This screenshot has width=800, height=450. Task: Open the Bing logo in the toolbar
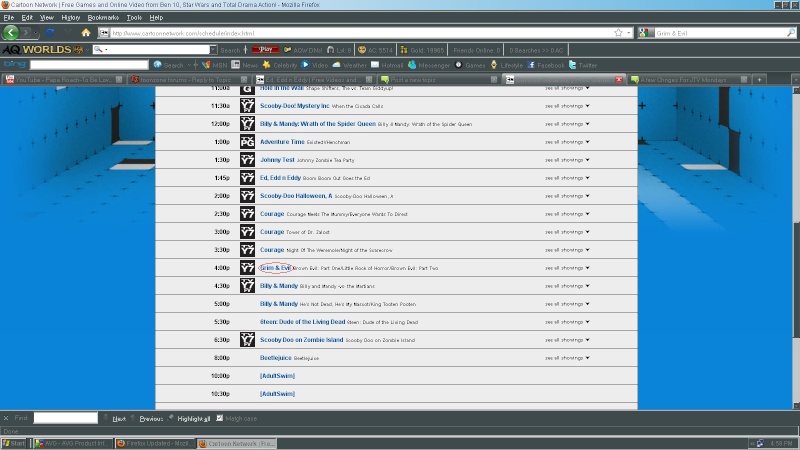(14, 64)
